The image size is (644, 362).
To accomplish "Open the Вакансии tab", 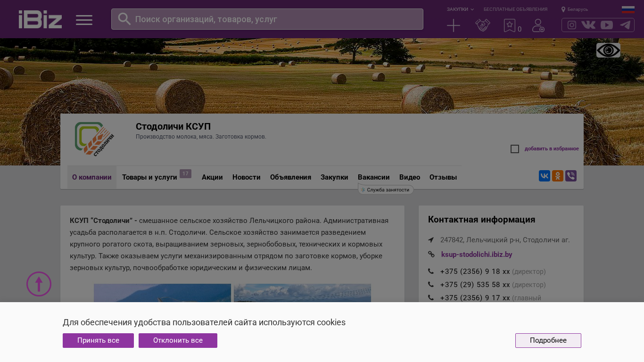I will 373,177.
